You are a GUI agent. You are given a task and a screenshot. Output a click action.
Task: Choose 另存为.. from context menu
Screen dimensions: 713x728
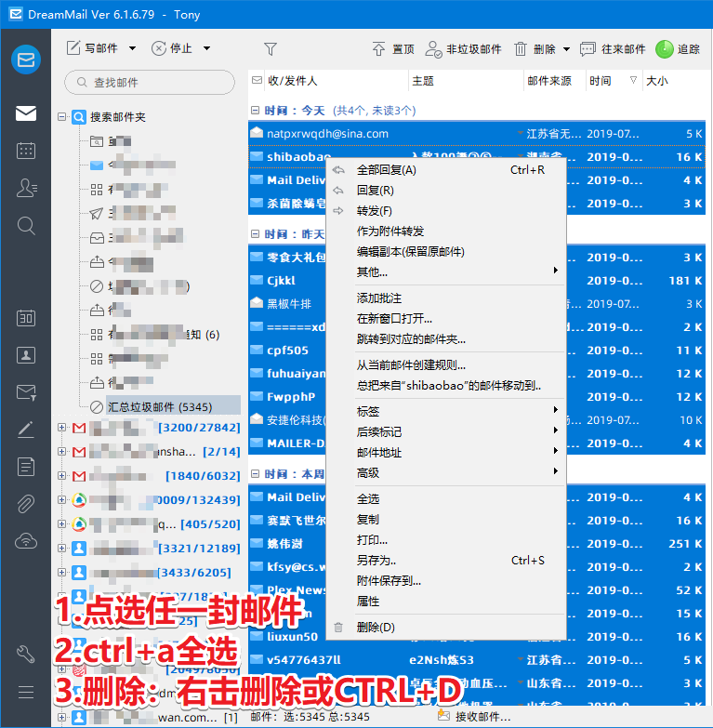[x=446, y=561]
